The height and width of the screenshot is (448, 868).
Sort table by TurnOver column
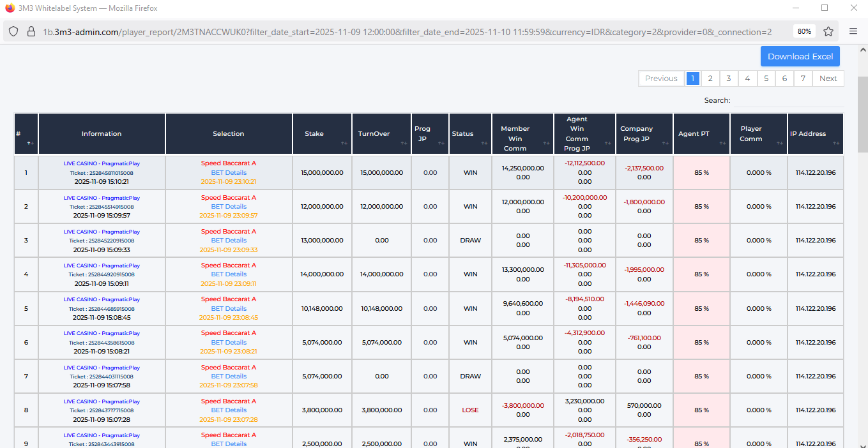tap(404, 143)
